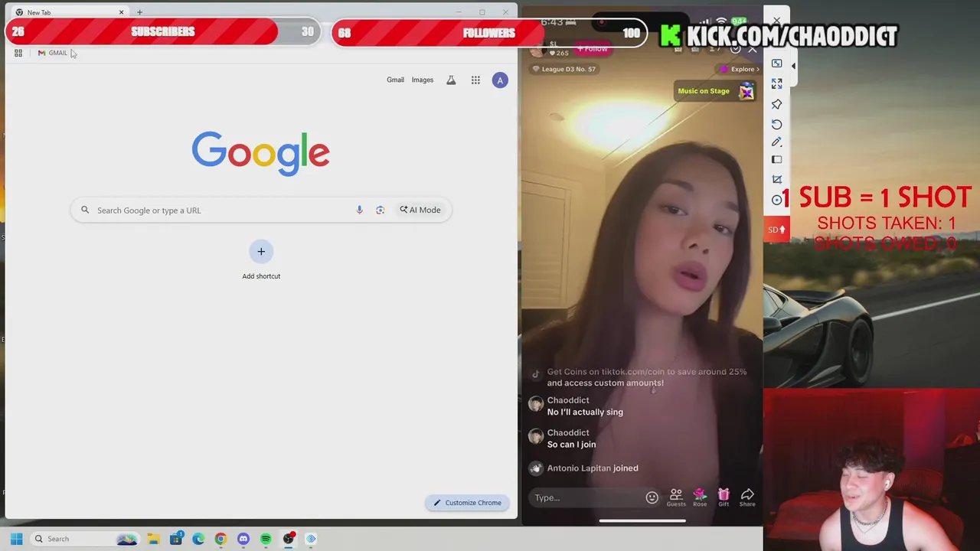
Task: Close the TikTok live view
Action: (753, 49)
